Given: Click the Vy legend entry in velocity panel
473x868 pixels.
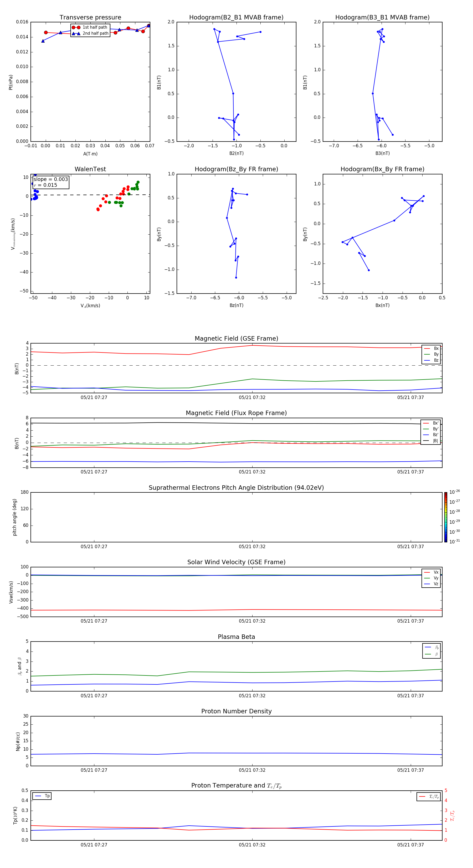Looking at the screenshot, I should [x=431, y=578].
